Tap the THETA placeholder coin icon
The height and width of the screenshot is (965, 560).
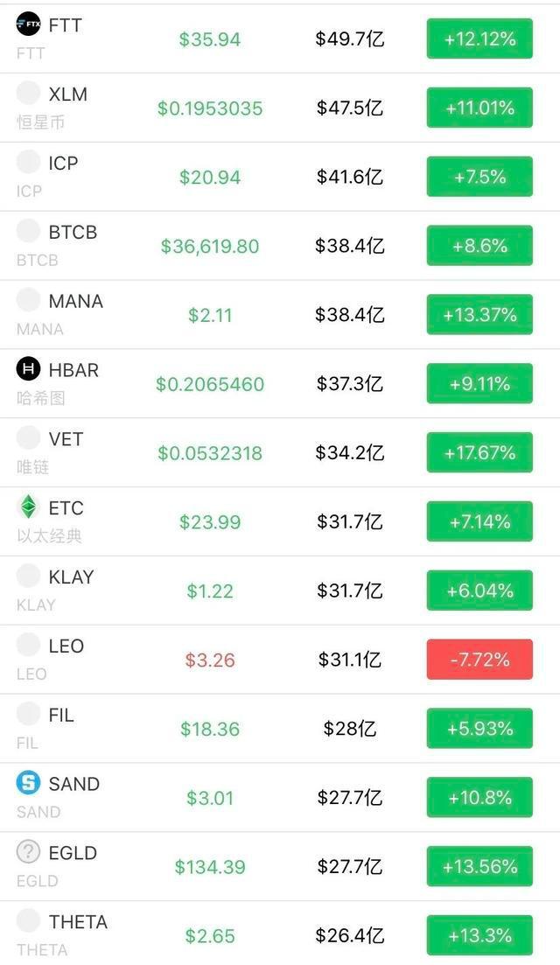click(28, 920)
